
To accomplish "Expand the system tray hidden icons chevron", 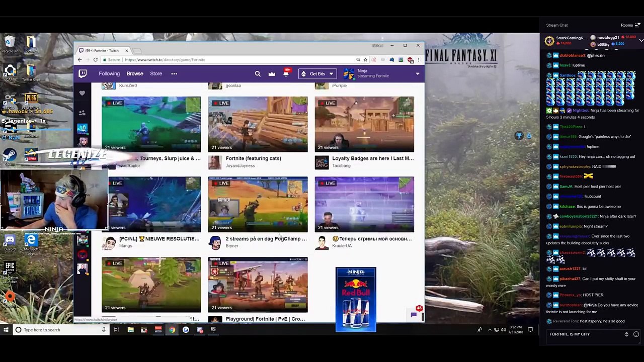I will click(x=490, y=330).
